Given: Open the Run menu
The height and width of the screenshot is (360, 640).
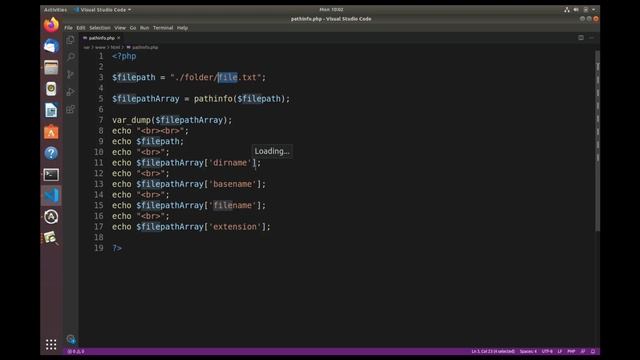Looking at the screenshot, I should coord(144,28).
